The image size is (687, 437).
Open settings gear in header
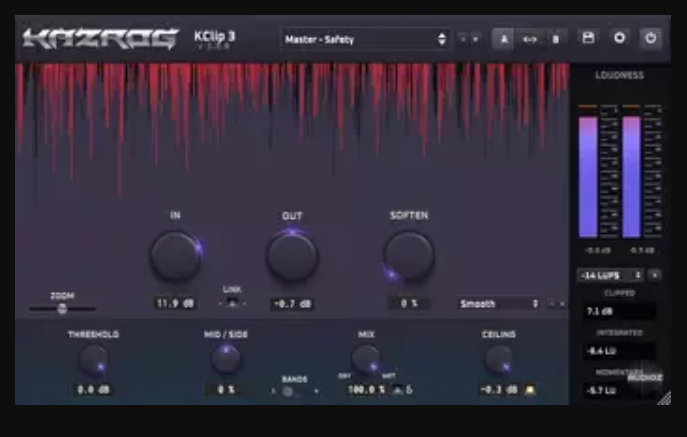[x=620, y=38]
